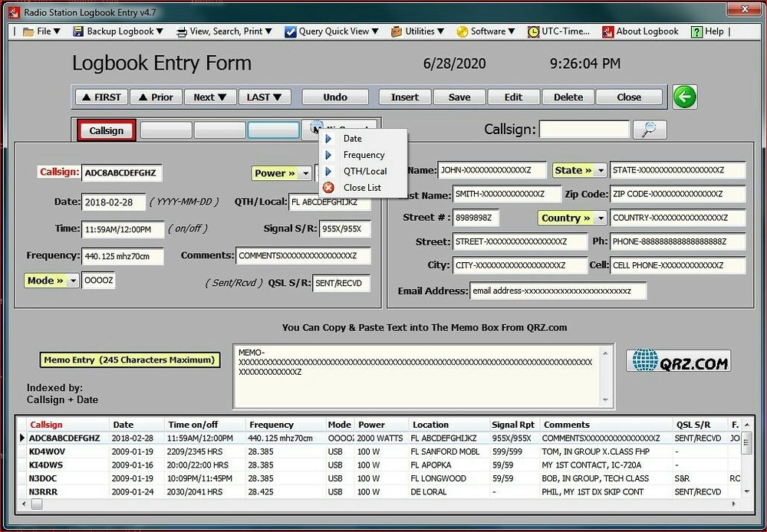
Task: Open the callsign search magnifier icon
Action: [x=648, y=129]
